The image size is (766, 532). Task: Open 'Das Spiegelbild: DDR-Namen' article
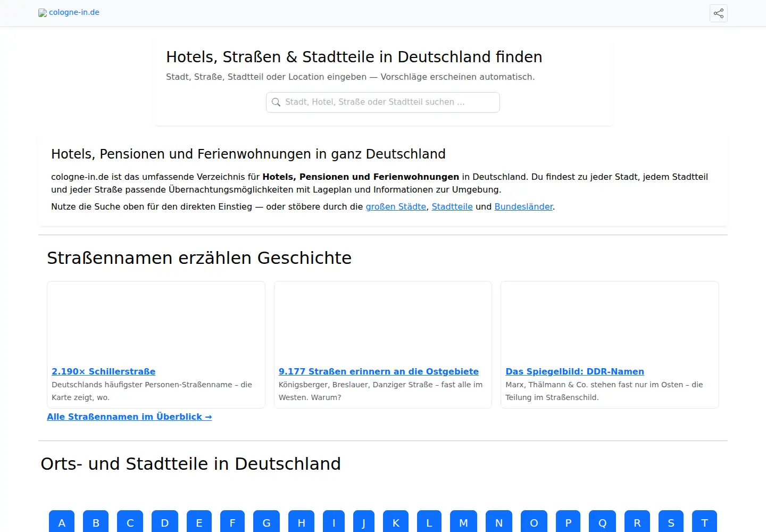(574, 371)
